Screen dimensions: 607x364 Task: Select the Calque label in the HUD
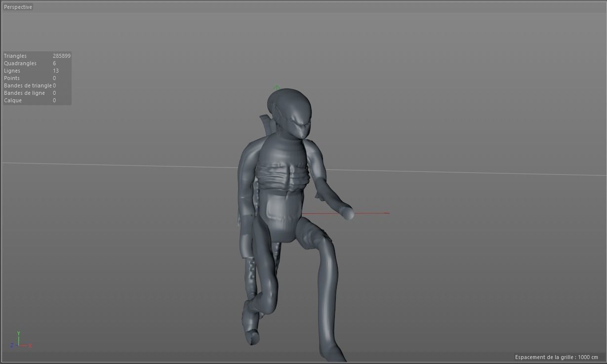12,100
